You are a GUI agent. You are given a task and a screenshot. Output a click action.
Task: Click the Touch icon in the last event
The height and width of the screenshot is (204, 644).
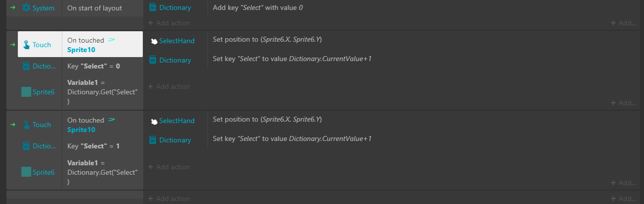coord(26,125)
